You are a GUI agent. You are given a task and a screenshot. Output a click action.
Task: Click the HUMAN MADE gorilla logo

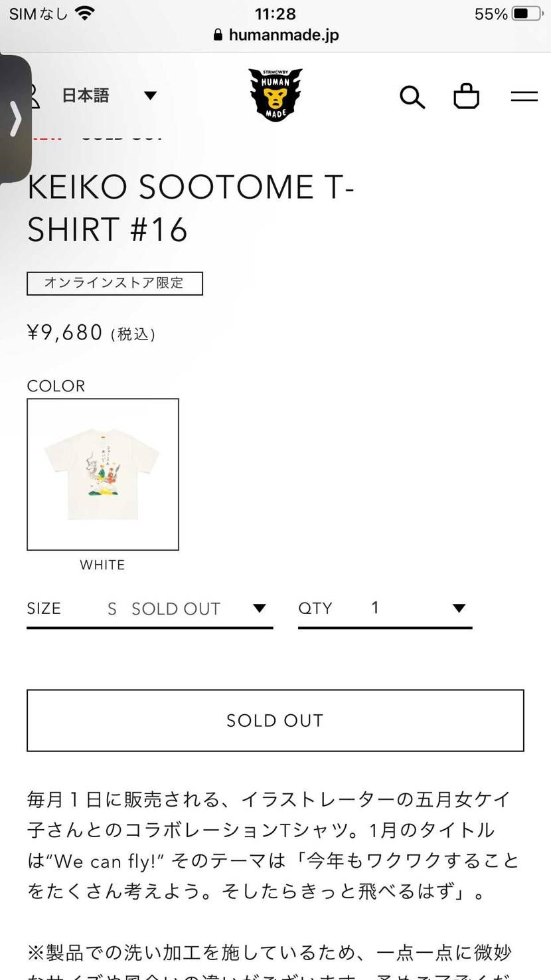(x=275, y=94)
